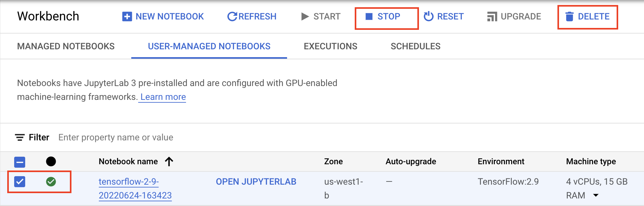Image resolution: width=644 pixels, height=206 pixels.
Task: Click the Reset power icon
Action: (x=428, y=16)
